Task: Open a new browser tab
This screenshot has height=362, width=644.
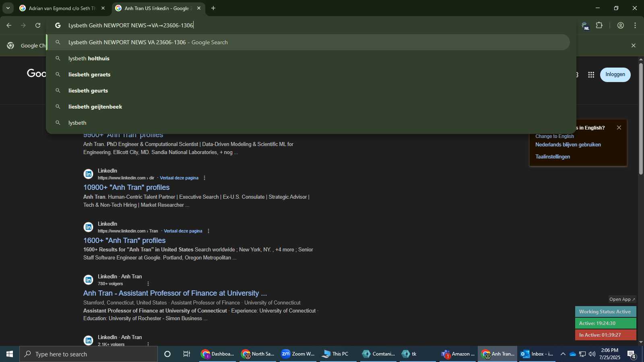Action: 213,8
